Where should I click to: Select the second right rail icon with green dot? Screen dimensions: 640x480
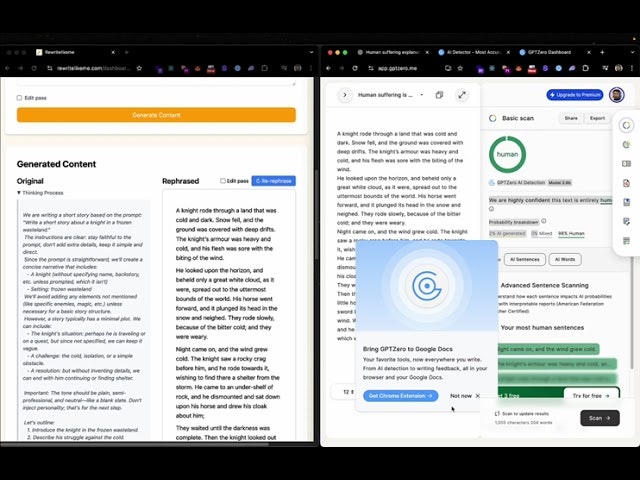tap(626, 144)
